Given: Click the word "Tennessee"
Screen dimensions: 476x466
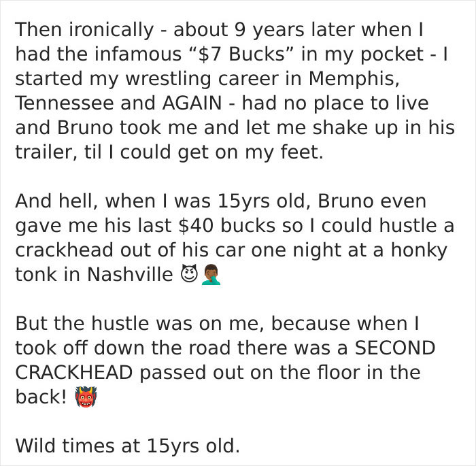Looking at the screenshot, I should click(x=65, y=103).
